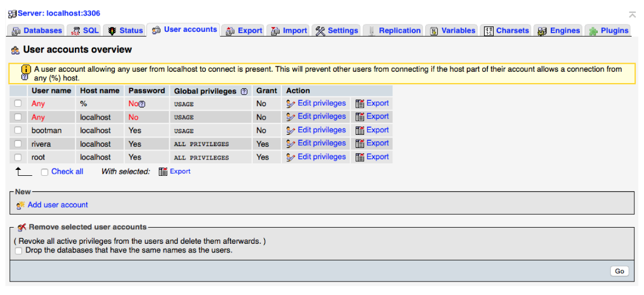The height and width of the screenshot is (295, 644).
Task: Click Export icon in the rivera row
Action: tap(360, 143)
